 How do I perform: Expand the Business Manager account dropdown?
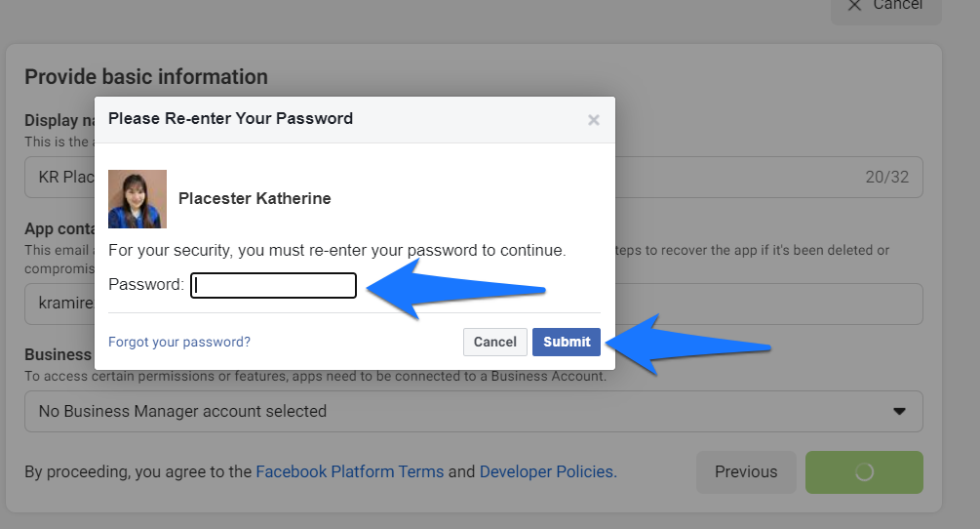pyautogui.click(x=474, y=412)
